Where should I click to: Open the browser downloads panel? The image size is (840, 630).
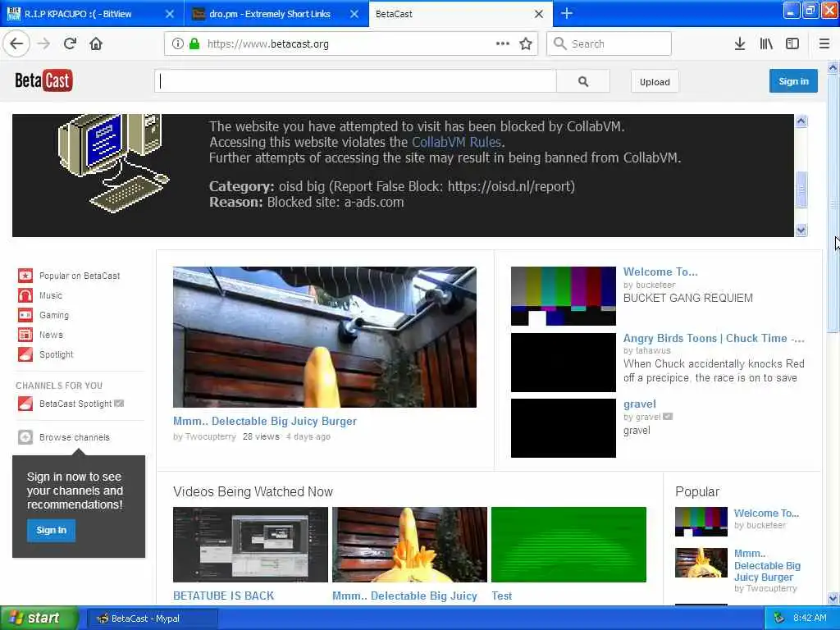click(x=740, y=44)
